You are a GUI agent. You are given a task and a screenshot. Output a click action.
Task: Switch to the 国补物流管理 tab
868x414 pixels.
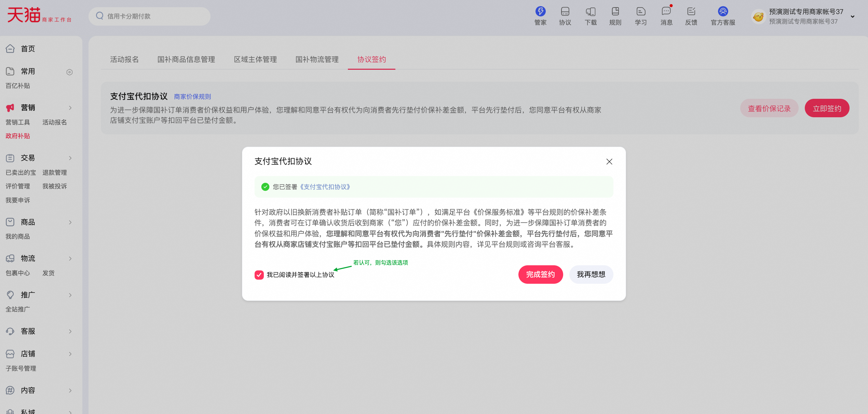click(x=317, y=59)
